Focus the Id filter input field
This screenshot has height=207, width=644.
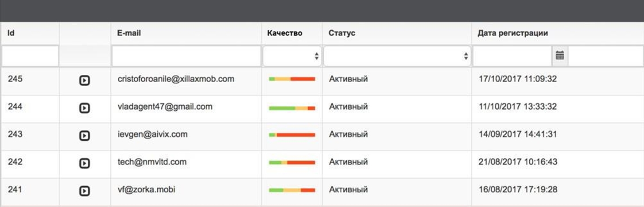(x=30, y=56)
